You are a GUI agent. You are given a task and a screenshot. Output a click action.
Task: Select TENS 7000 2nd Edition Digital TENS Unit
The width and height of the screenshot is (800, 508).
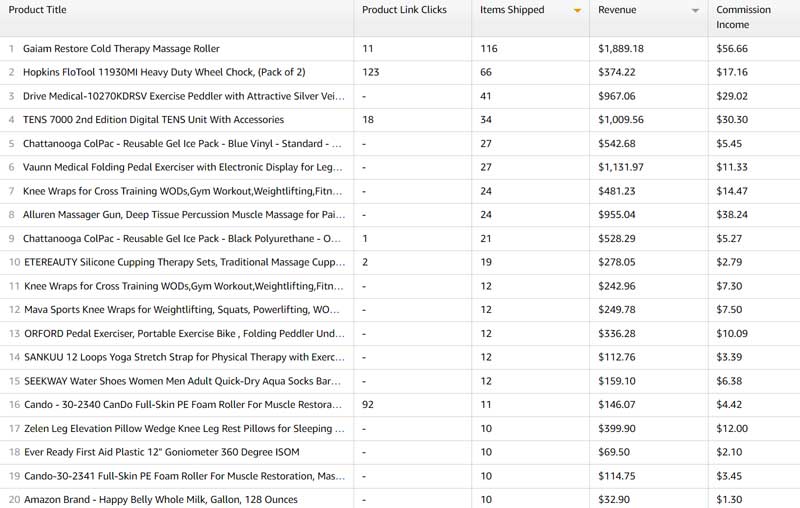[154, 119]
